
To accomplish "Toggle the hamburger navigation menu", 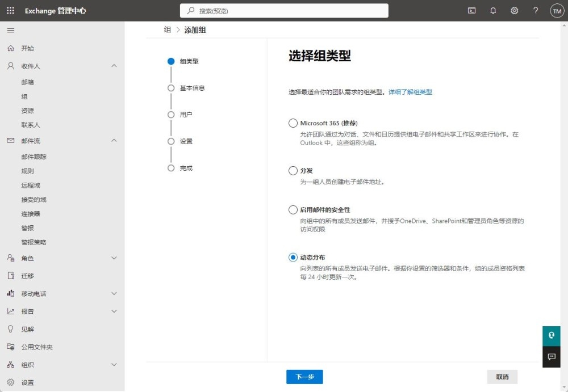I will pos(10,30).
